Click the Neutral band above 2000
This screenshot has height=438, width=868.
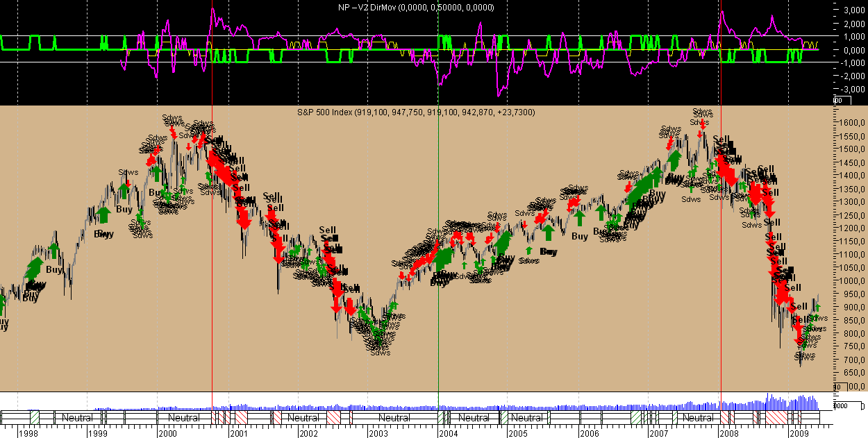[x=184, y=418]
